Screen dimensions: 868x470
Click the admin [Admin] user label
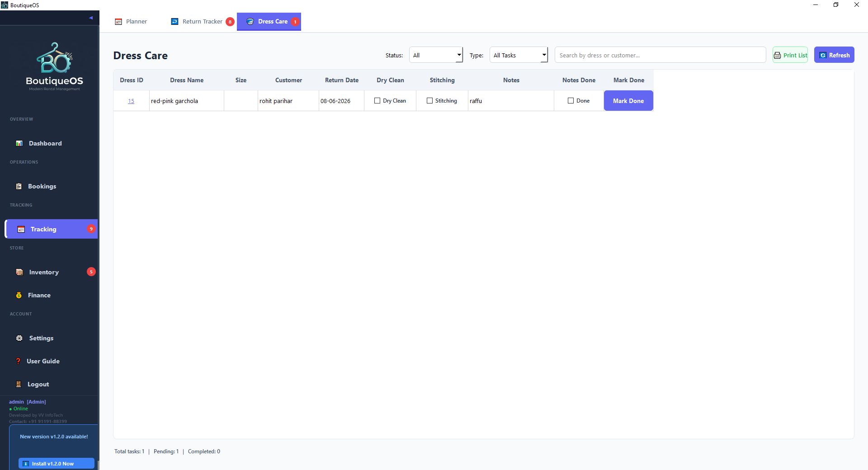click(28, 402)
